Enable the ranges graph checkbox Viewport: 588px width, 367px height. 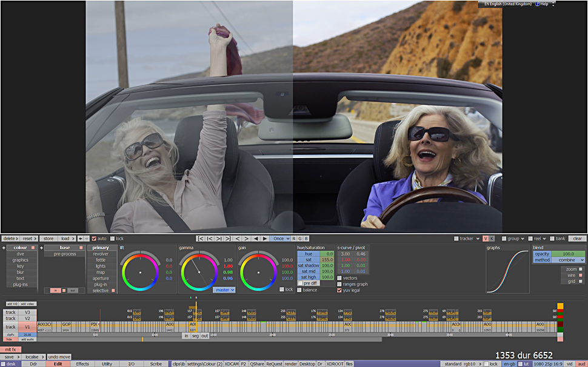339,284
